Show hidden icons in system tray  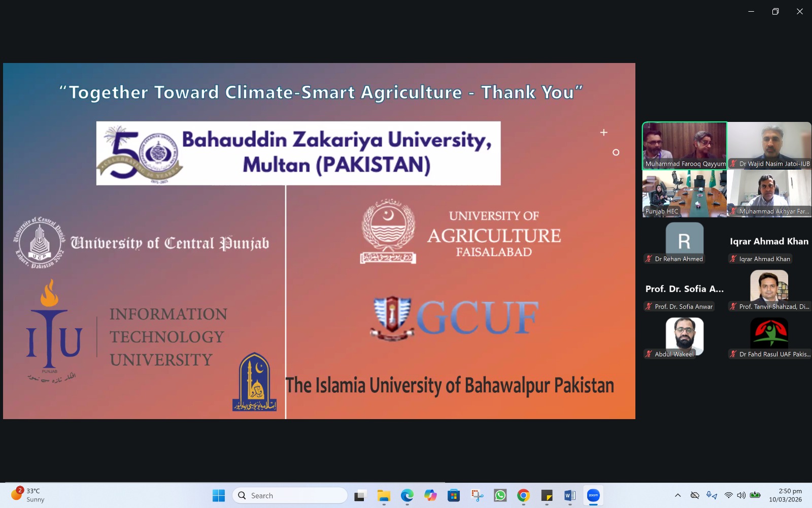coord(678,495)
